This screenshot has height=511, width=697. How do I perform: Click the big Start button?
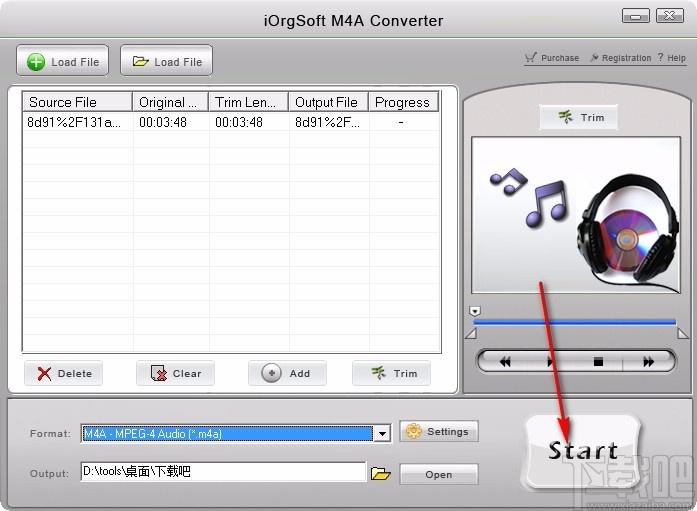point(583,451)
